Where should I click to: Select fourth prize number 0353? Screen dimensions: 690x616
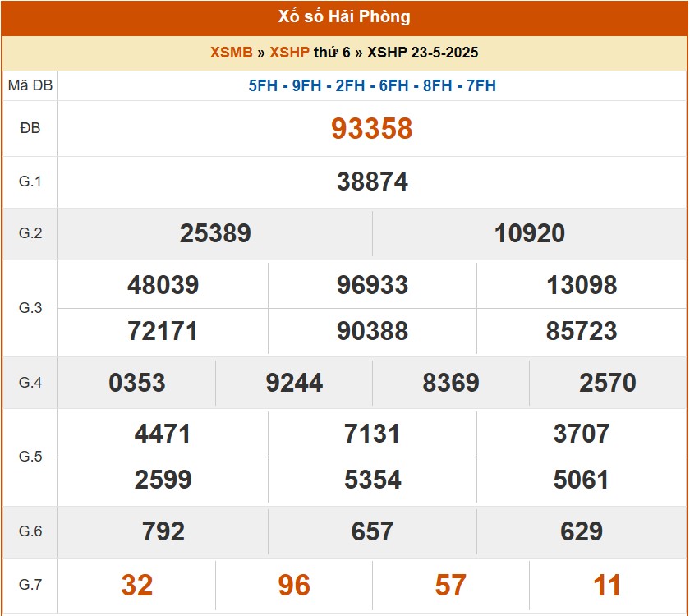pyautogui.click(x=137, y=383)
